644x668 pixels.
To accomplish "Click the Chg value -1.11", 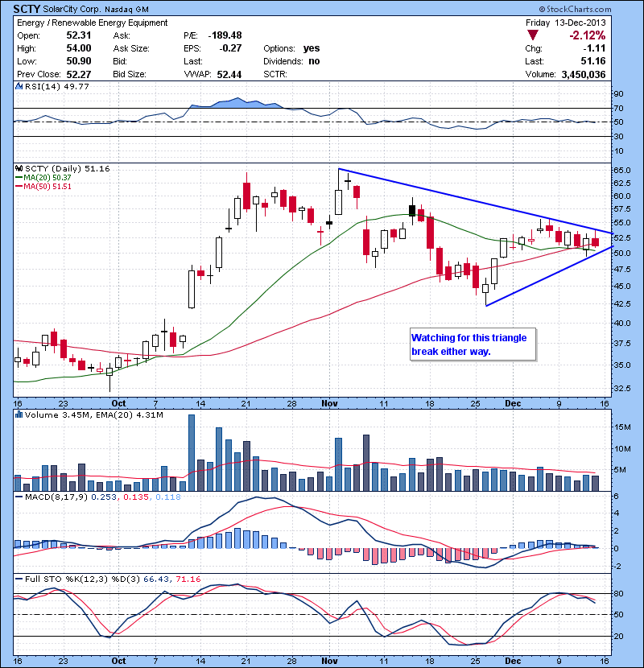I will 594,48.
